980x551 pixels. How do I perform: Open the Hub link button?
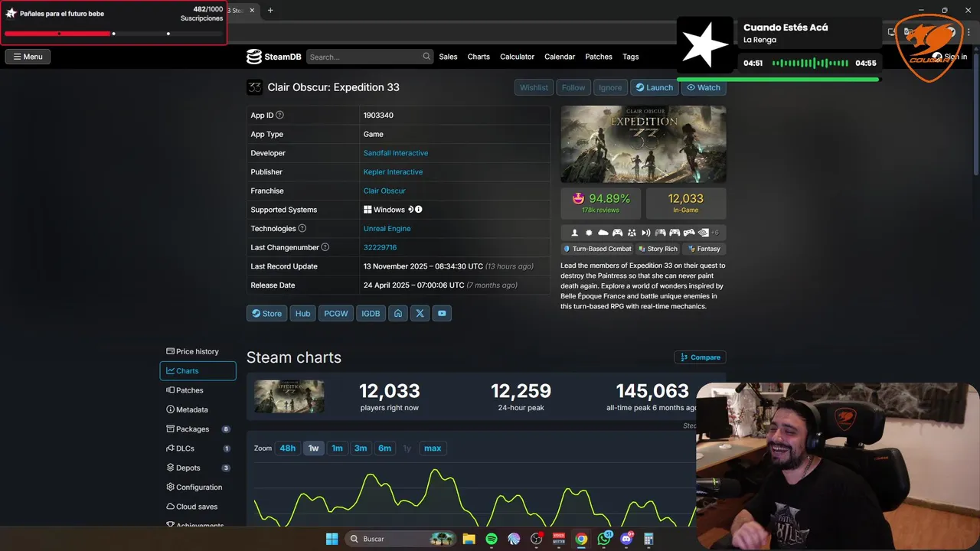(x=303, y=313)
